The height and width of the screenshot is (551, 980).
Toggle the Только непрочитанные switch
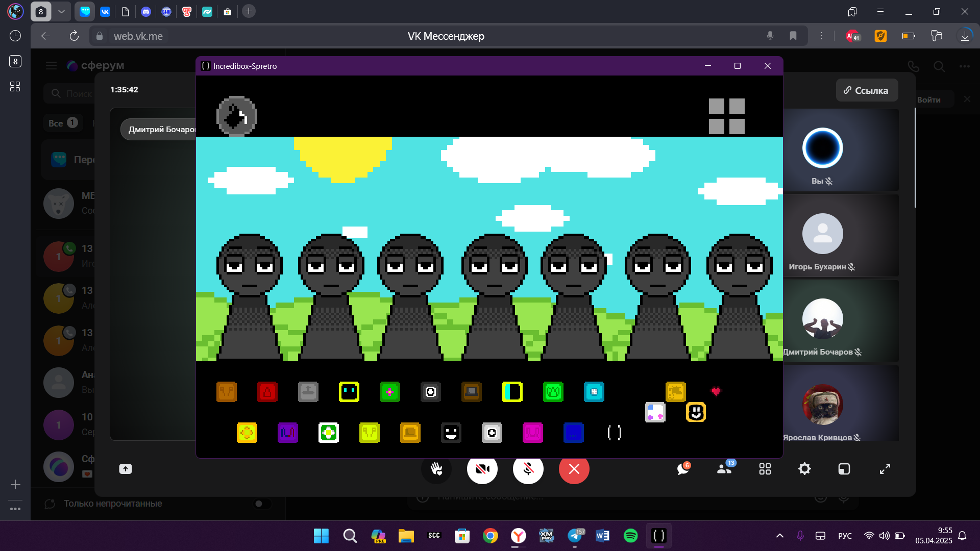262,504
